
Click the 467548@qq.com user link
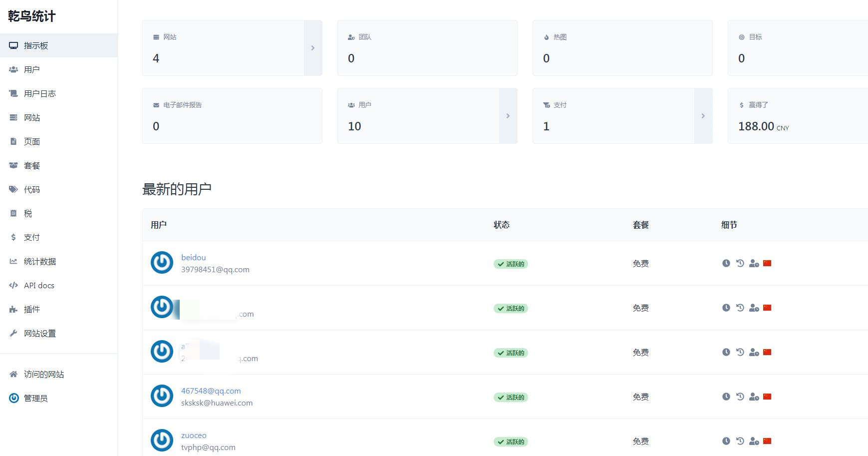tap(211, 391)
